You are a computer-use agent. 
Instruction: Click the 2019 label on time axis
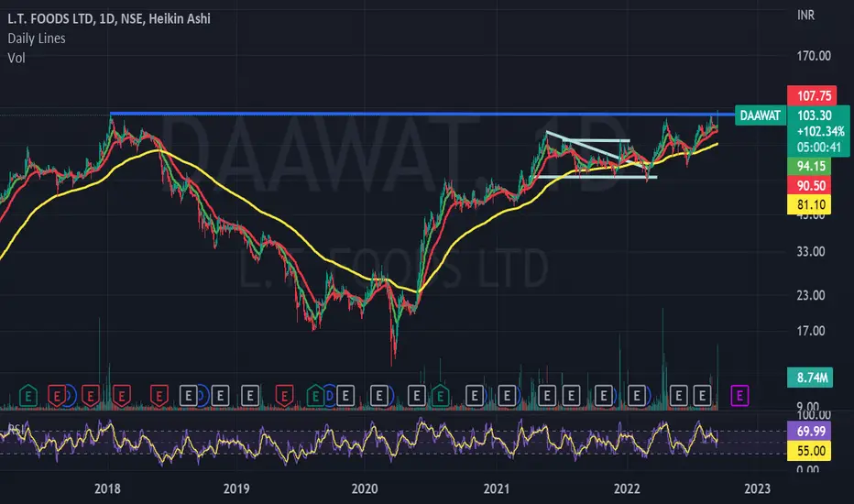[236, 488]
